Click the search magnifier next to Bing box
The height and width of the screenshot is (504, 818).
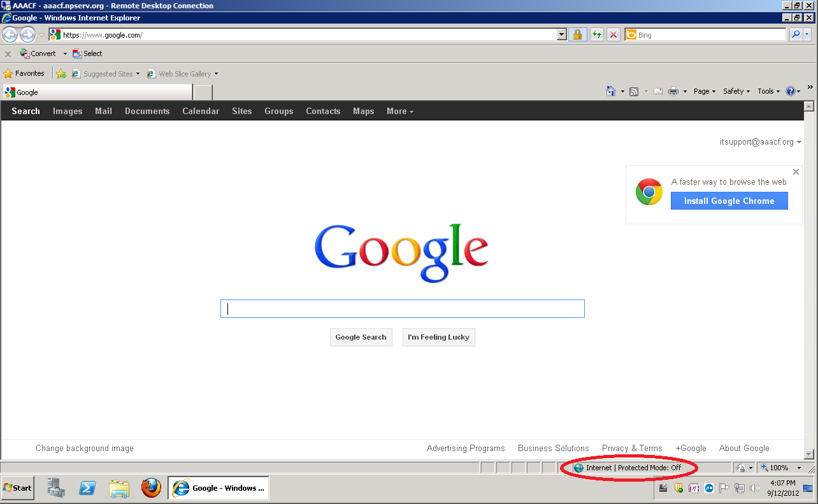pyautogui.click(x=796, y=34)
